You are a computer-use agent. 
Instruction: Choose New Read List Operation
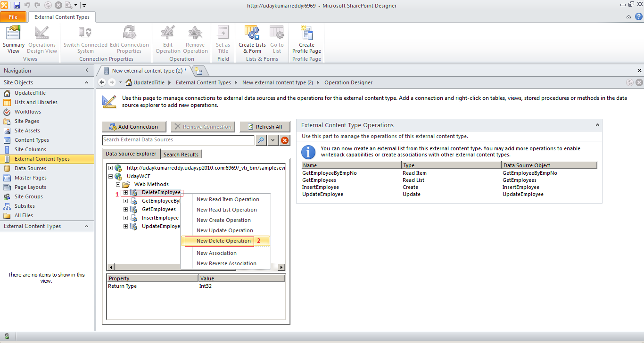pyautogui.click(x=226, y=210)
